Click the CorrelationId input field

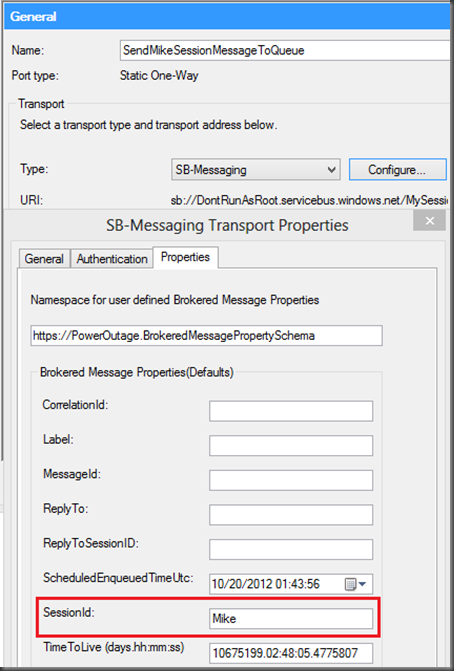(x=291, y=411)
